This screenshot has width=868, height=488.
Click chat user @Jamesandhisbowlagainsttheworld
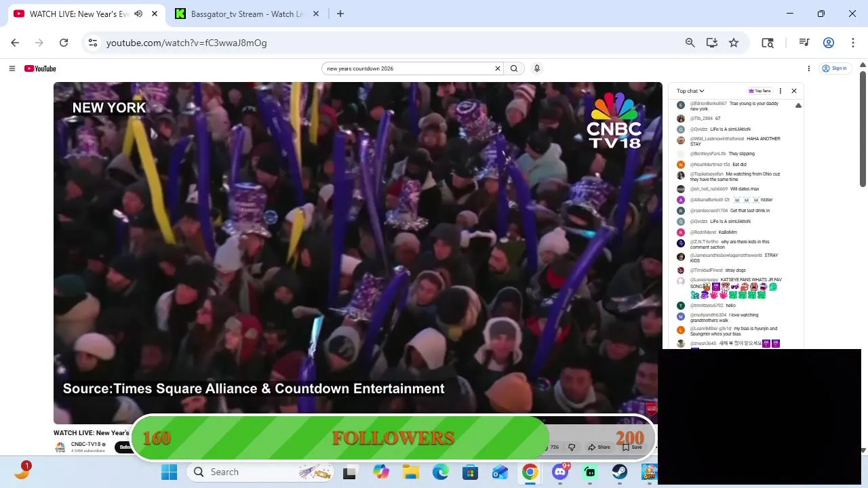click(x=726, y=256)
